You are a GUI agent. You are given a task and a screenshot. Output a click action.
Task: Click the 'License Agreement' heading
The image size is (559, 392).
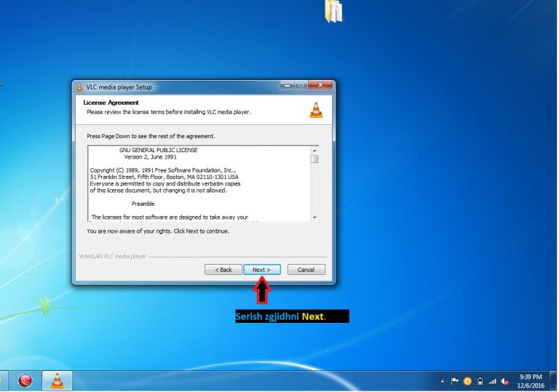[x=111, y=103]
